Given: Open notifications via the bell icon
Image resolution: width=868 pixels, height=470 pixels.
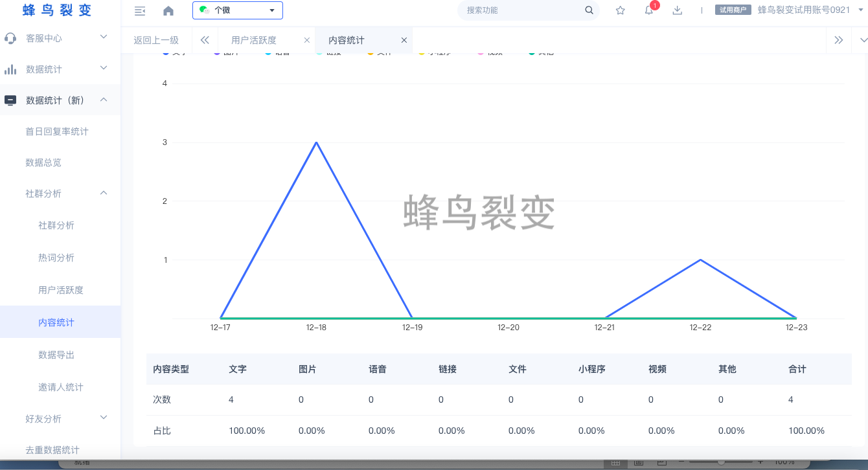Looking at the screenshot, I should point(648,10).
